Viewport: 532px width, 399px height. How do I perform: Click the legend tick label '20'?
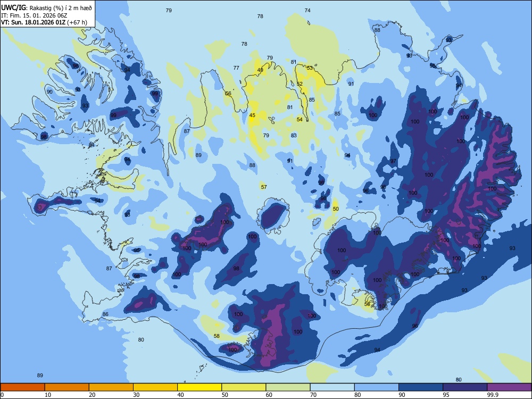pos(92,395)
